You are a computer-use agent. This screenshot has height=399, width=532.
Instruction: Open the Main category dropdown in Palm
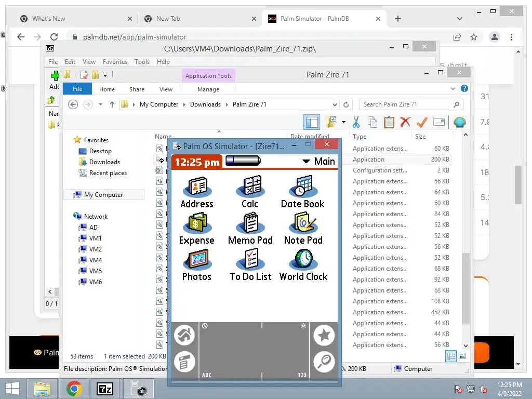[319, 161]
